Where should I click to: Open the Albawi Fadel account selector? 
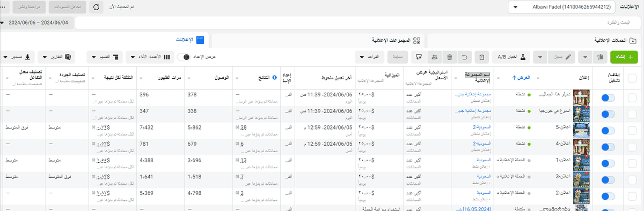pos(562,7)
